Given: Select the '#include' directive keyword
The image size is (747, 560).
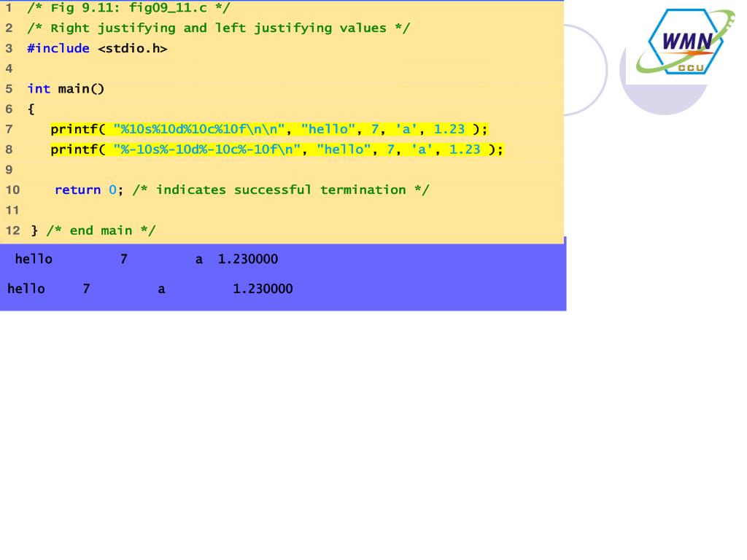Looking at the screenshot, I should 58,48.
